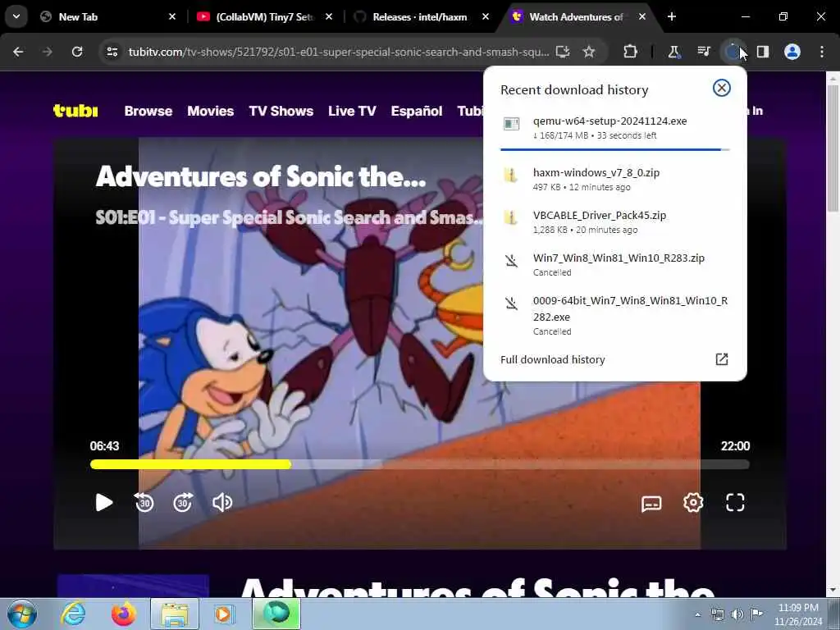Viewport: 840px width, 630px height.
Task: Click page vertical scrollbar thumb
Action: pos(833,148)
